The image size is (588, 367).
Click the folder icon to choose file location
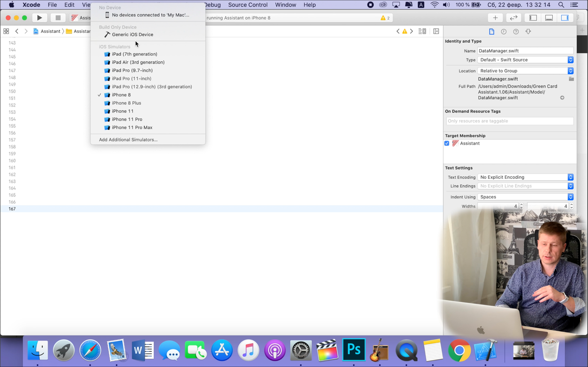[x=571, y=79]
